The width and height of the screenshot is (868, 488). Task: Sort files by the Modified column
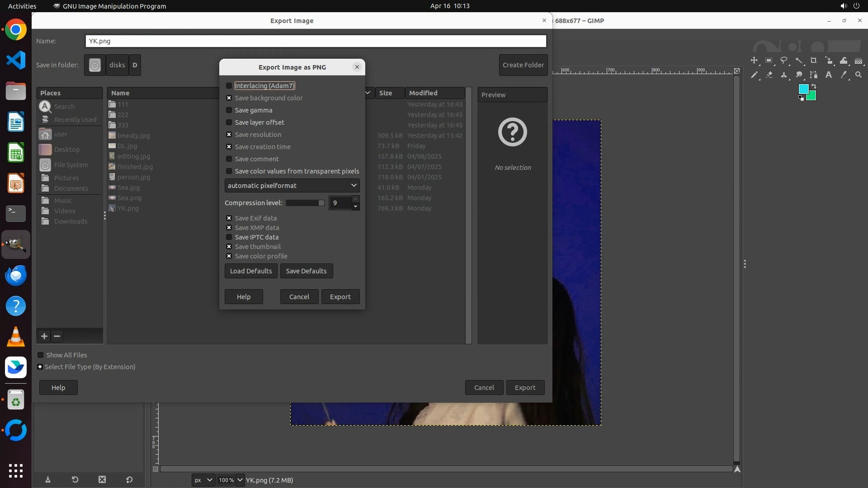[x=423, y=93]
